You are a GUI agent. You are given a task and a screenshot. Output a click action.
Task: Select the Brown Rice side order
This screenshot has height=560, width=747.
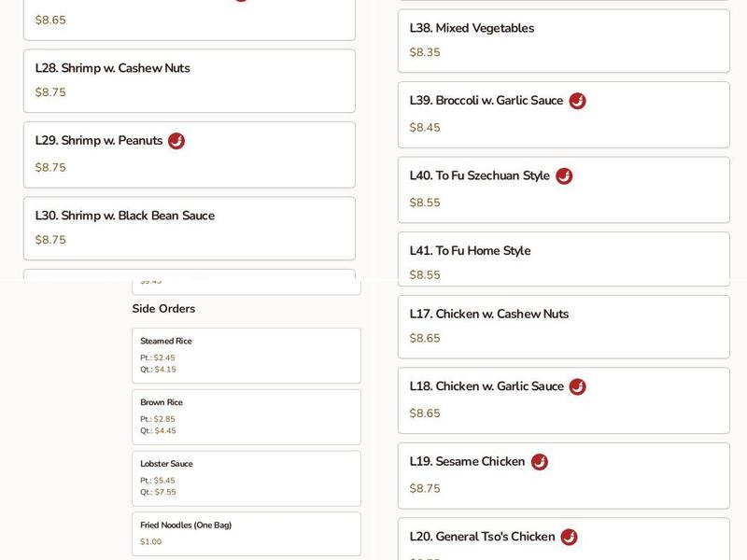(x=246, y=416)
